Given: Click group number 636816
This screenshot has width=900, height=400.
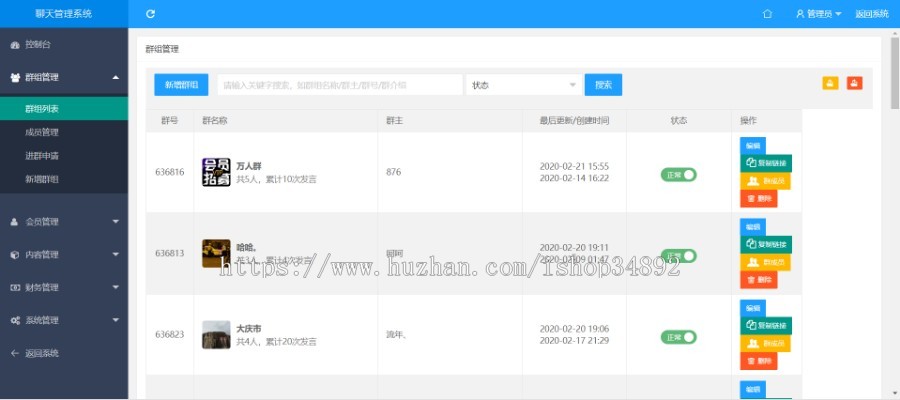Looking at the screenshot, I should pos(170,172).
